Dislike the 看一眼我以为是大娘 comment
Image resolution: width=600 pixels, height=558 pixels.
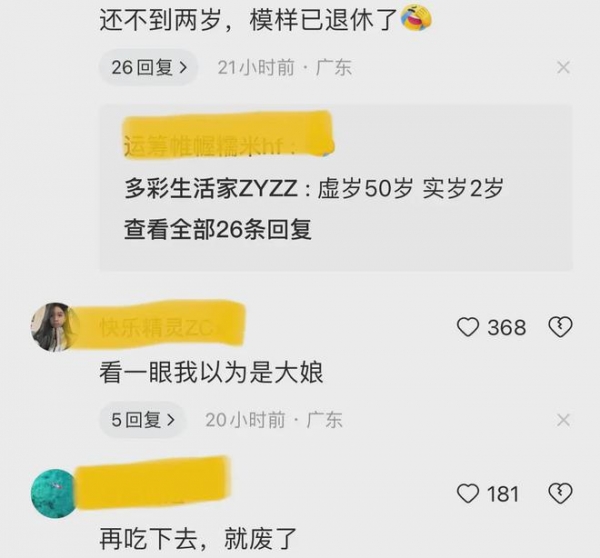click(x=561, y=327)
